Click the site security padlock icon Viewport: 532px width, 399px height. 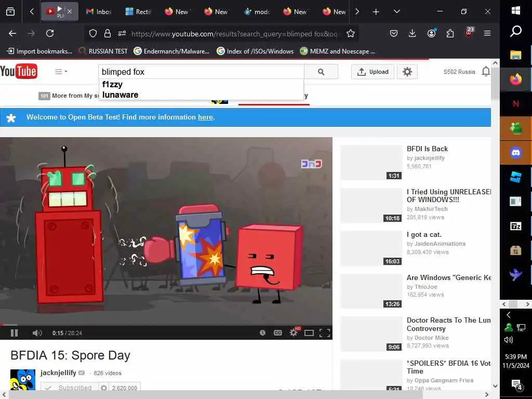(x=108, y=33)
